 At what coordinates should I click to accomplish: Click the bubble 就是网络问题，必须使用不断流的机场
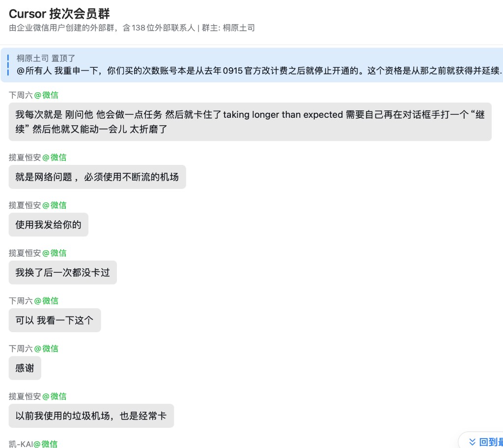[x=97, y=177]
